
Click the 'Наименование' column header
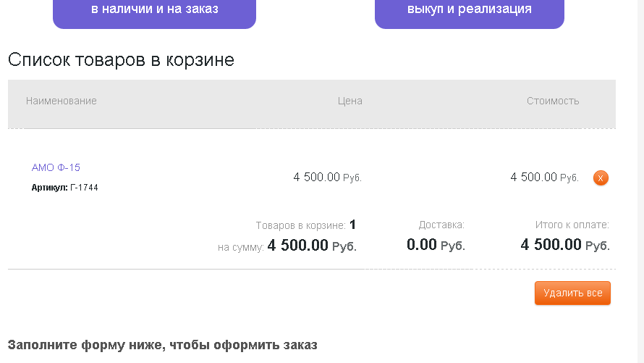tap(62, 101)
